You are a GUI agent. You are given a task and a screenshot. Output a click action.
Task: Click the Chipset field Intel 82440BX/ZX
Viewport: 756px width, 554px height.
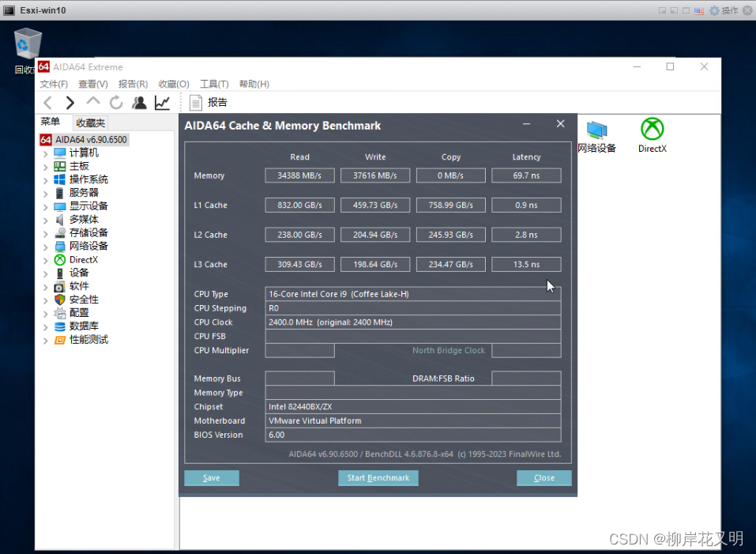click(413, 406)
